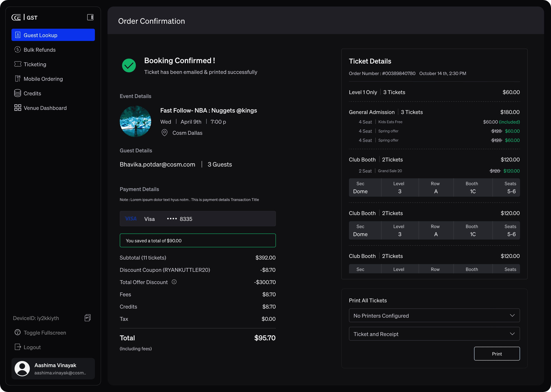
Task: Click the Print button
Action: point(497,354)
